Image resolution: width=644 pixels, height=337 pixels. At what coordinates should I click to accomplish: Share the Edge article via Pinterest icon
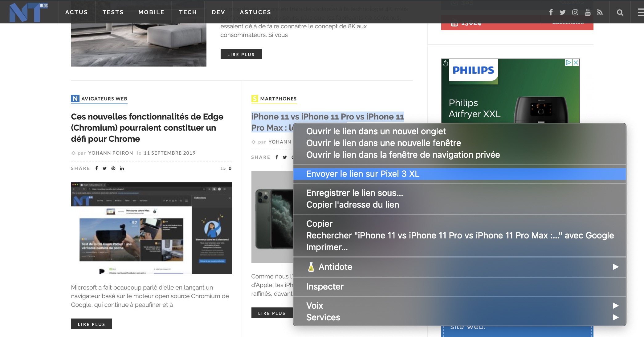coord(113,168)
